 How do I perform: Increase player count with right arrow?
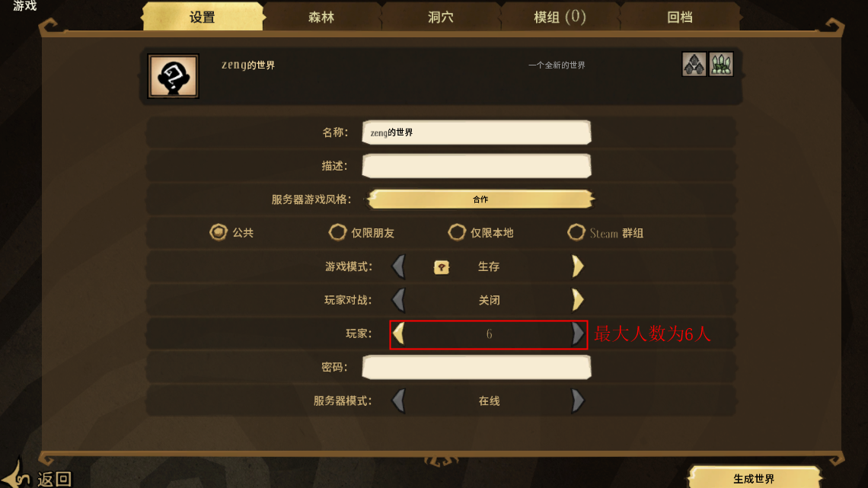pos(577,333)
